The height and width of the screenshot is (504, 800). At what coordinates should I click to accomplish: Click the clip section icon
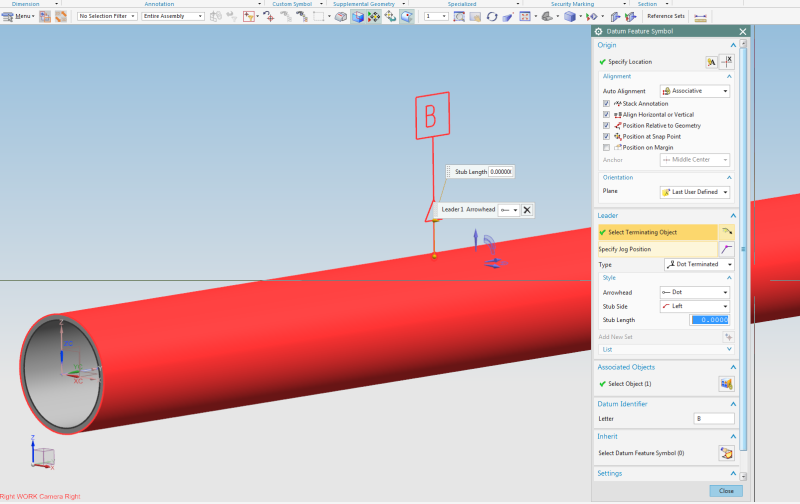(631, 16)
